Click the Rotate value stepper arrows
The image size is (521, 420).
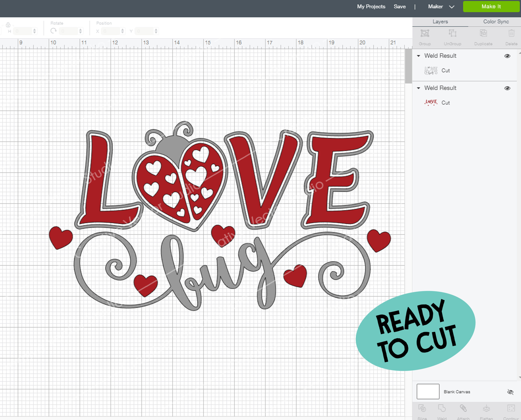[x=81, y=31]
